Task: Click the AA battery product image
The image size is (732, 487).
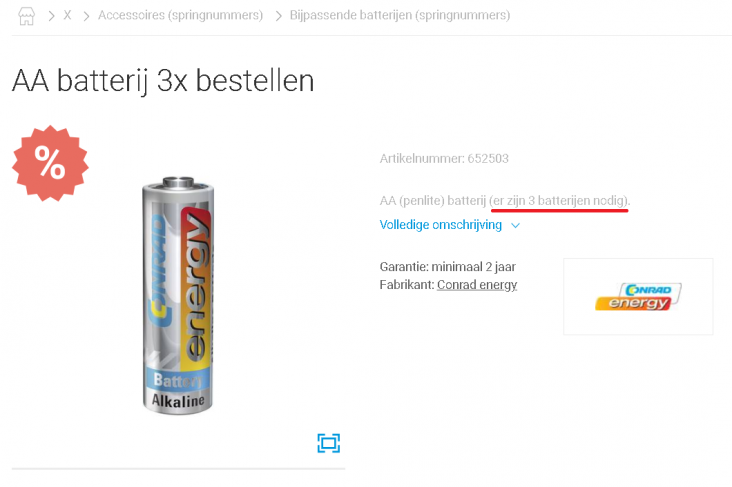Action: pyautogui.click(x=178, y=295)
